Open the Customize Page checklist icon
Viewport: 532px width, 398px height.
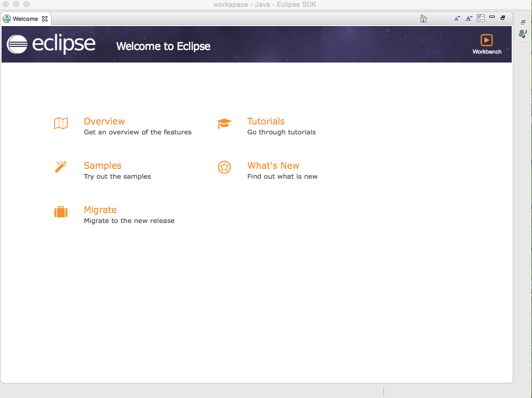(x=481, y=18)
